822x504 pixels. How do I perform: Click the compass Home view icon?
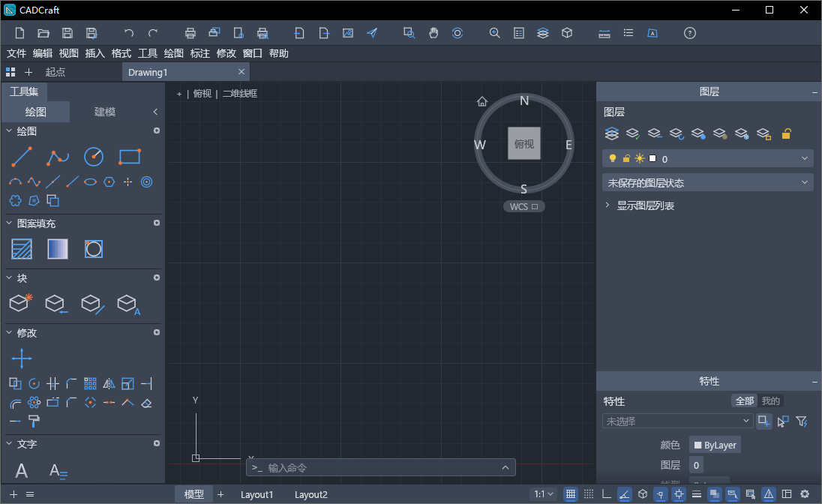[482, 101]
